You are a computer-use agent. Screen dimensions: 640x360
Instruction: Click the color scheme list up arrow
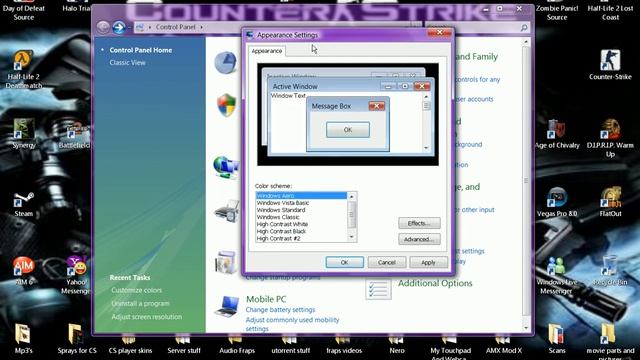pyautogui.click(x=351, y=197)
